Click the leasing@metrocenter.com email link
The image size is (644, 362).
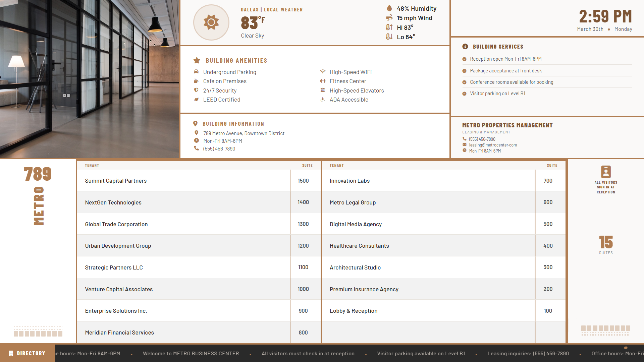(493, 145)
